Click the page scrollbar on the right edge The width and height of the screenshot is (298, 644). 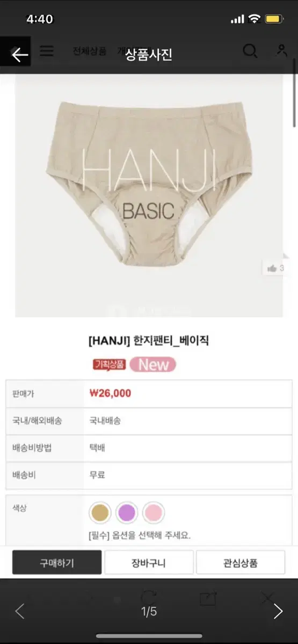(x=295, y=100)
